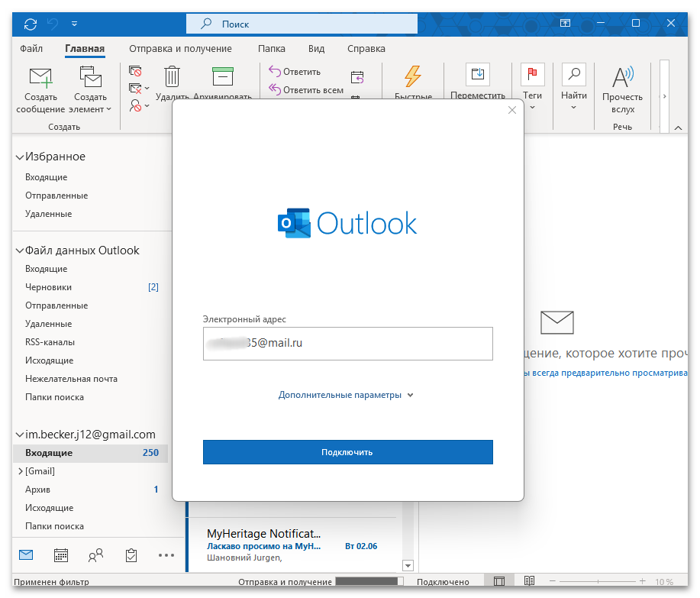The width and height of the screenshot is (700, 598).
Task: Collapse the ribbon with the chevron
Action: pyautogui.click(x=678, y=128)
